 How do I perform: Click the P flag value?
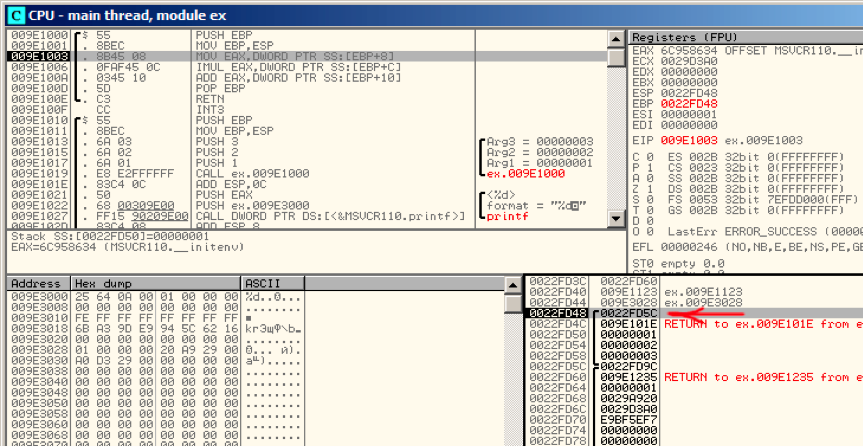click(650, 167)
